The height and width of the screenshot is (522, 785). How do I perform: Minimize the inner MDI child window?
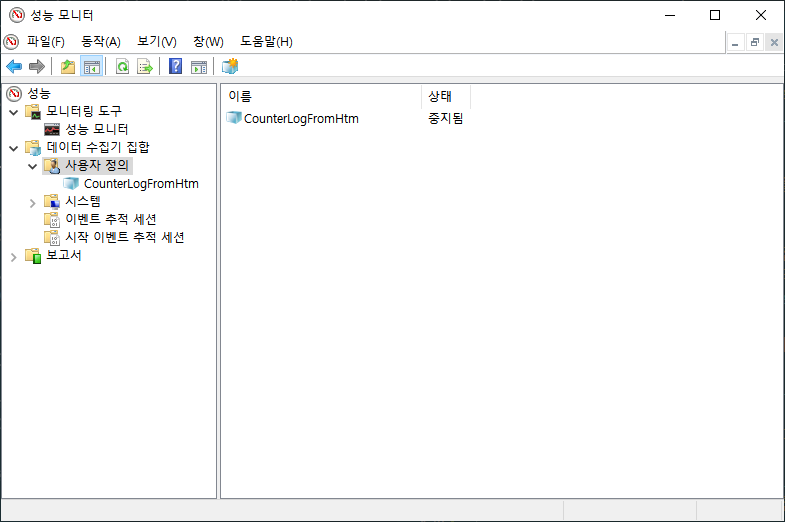[x=735, y=43]
